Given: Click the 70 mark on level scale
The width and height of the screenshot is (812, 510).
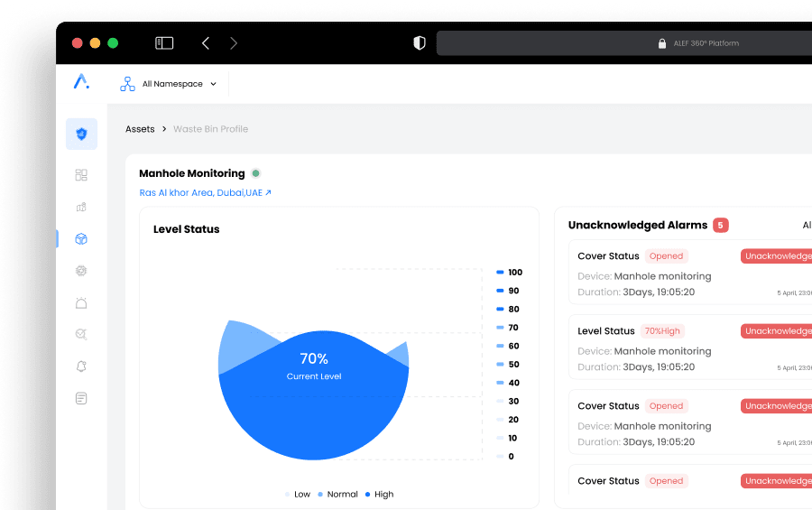Looking at the screenshot, I should pos(512,328).
